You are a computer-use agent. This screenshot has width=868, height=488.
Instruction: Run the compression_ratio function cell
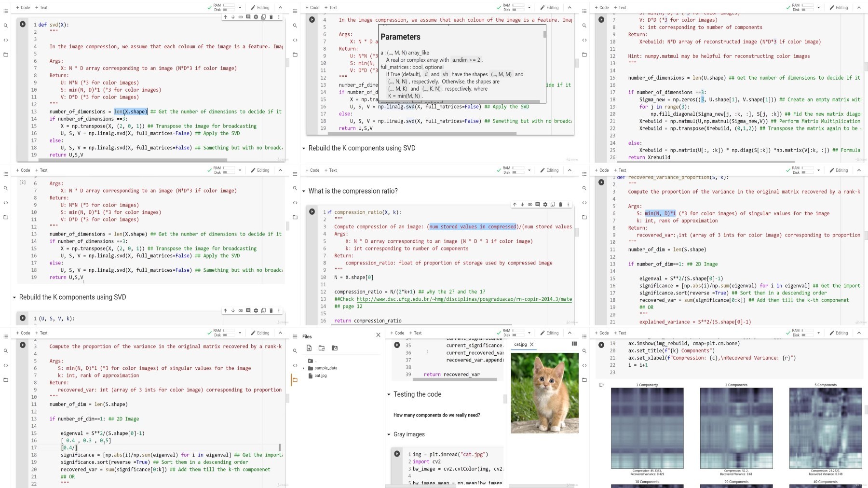point(312,212)
